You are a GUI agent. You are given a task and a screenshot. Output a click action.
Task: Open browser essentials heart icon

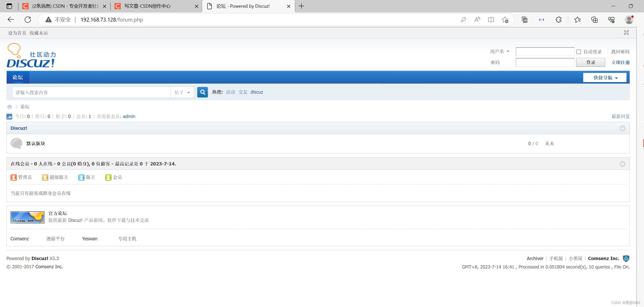[x=611, y=19]
